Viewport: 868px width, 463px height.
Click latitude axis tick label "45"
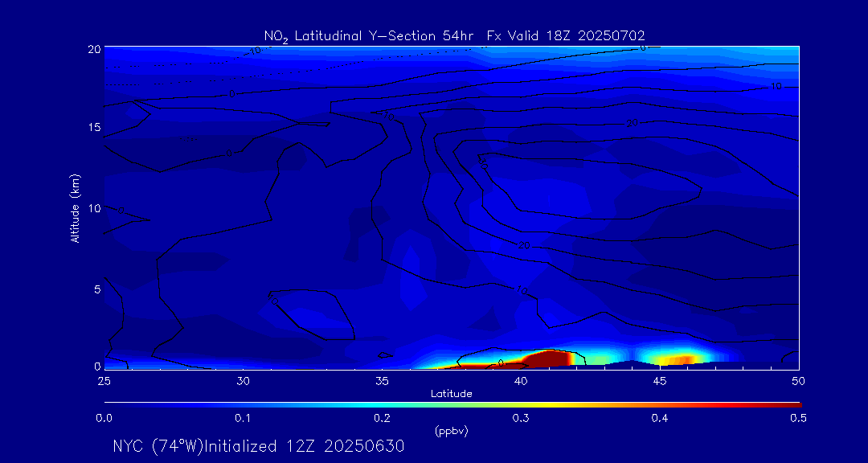(x=660, y=381)
